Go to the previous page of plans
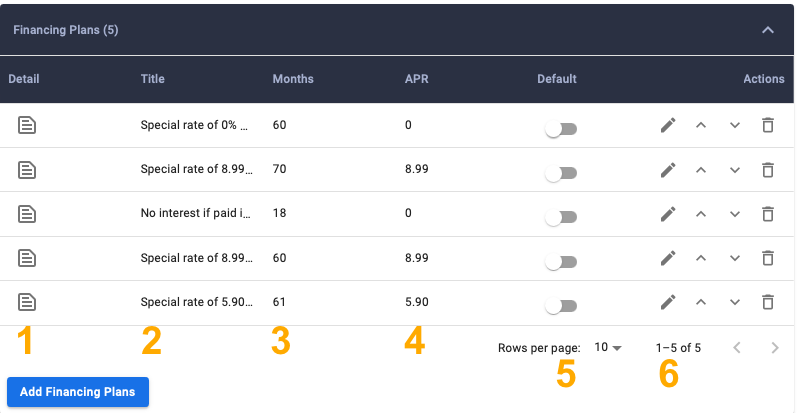The width and height of the screenshot is (798, 413). (736, 348)
